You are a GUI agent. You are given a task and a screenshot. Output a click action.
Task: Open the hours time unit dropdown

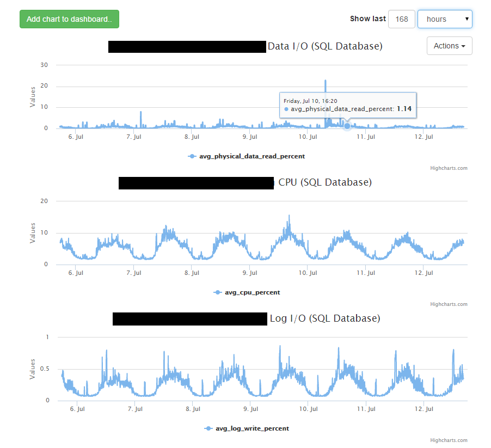(445, 19)
